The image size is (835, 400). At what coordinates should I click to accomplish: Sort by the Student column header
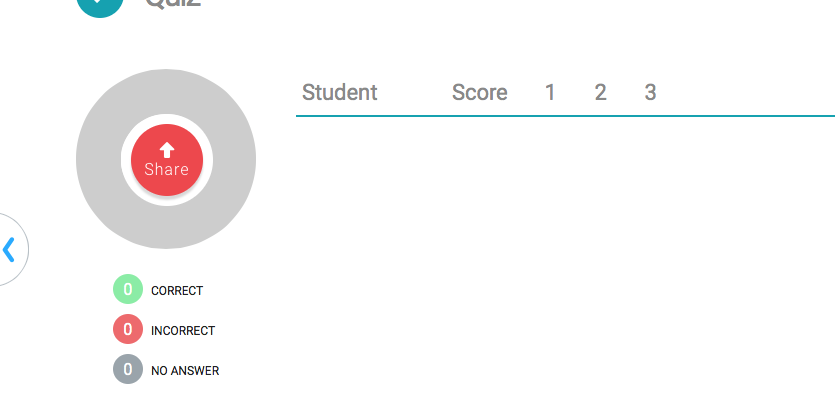pos(340,93)
